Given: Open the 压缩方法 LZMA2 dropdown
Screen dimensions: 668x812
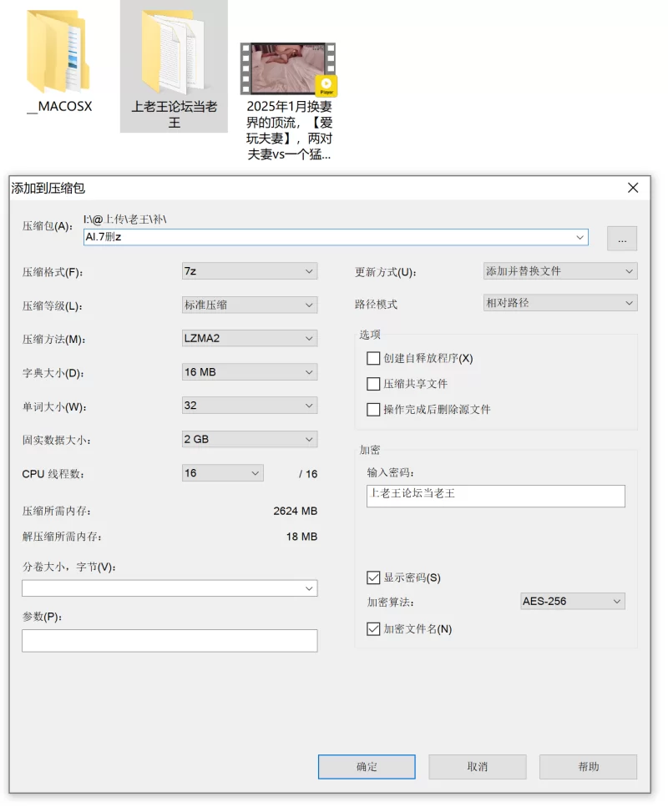Looking at the screenshot, I should pyautogui.click(x=250, y=339).
